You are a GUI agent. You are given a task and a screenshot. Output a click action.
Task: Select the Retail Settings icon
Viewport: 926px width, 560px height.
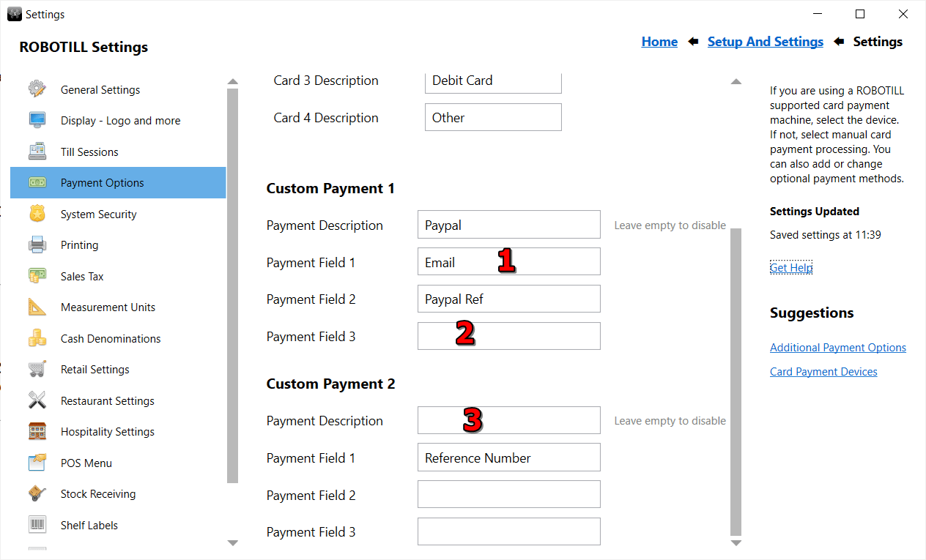coord(37,369)
